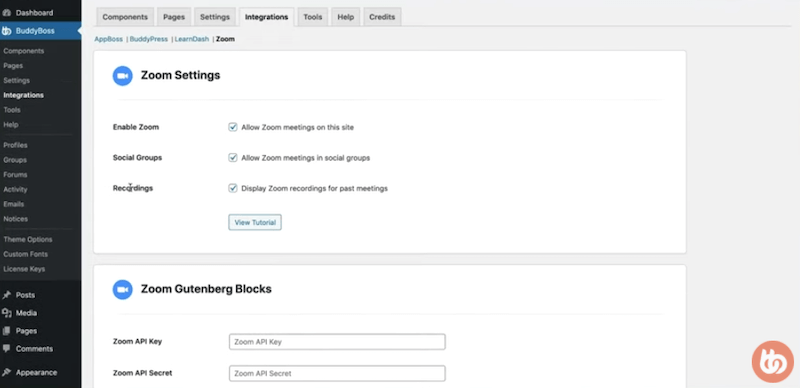
Task: Click the Appearance brush icon
Action: pos(7,372)
